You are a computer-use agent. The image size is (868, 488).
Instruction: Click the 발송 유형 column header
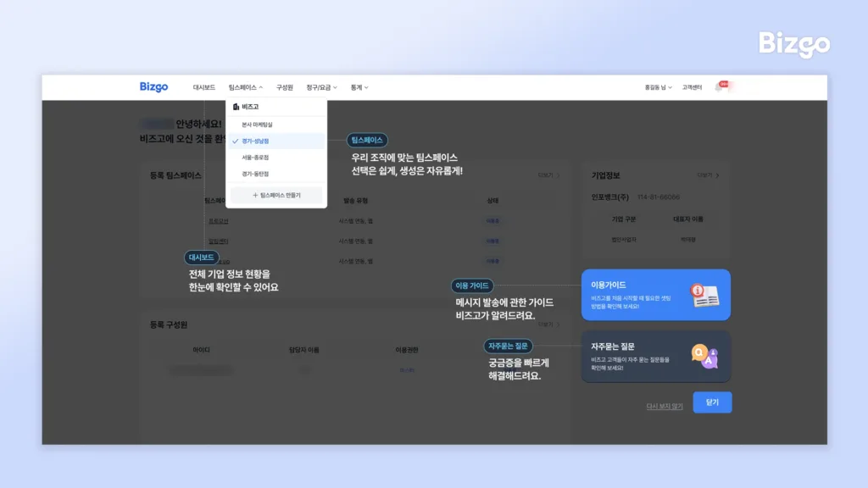click(x=355, y=201)
